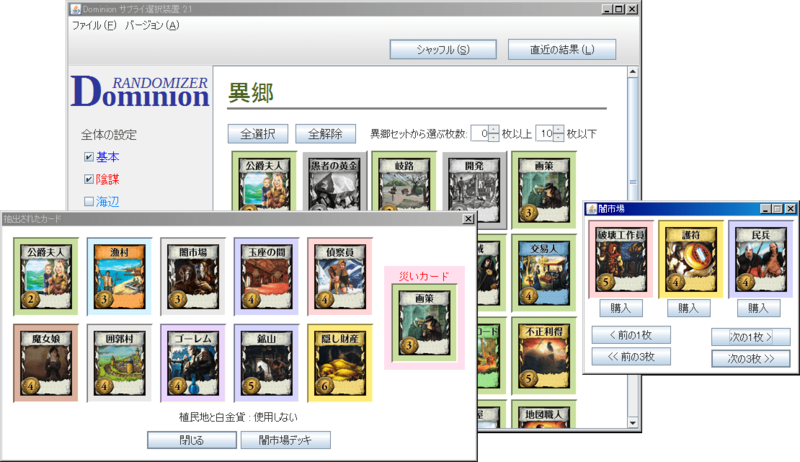This screenshot has width=800, height=462.
Task: Toggle the 不正利得 card in main window
Action: point(544,356)
